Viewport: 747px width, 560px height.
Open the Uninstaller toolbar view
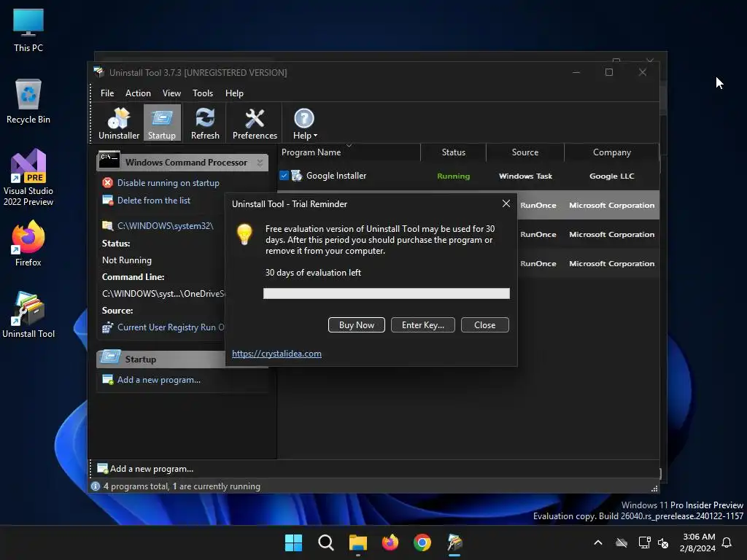(x=119, y=123)
